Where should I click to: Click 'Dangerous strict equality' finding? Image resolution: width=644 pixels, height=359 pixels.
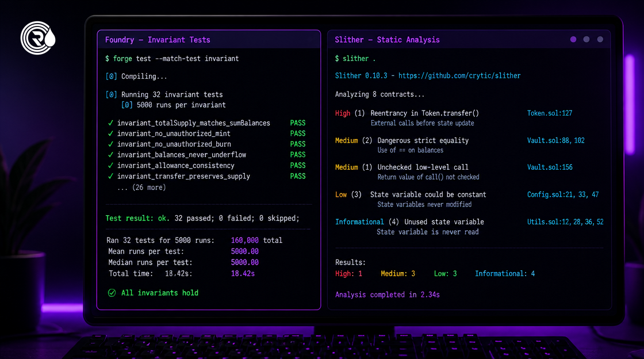(x=423, y=140)
